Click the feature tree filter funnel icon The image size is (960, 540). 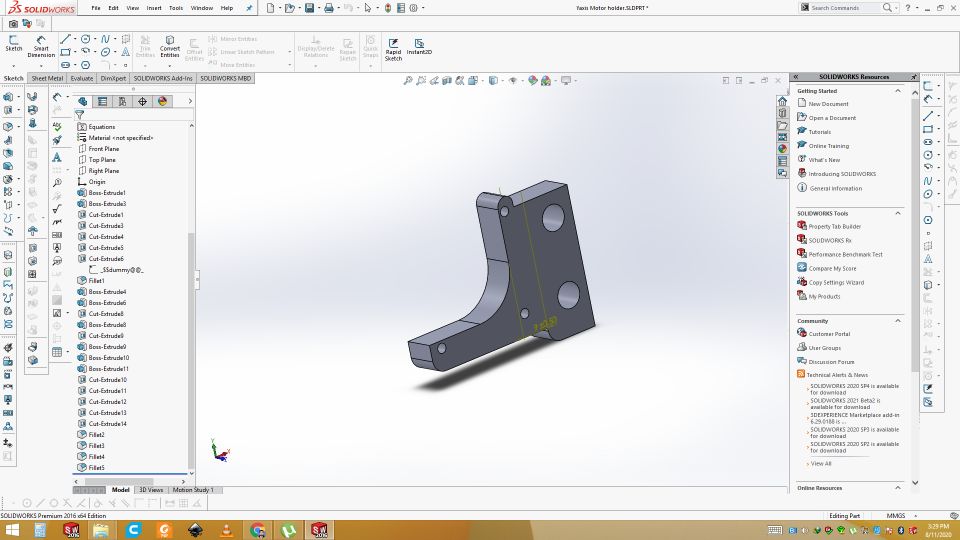pyautogui.click(x=80, y=114)
